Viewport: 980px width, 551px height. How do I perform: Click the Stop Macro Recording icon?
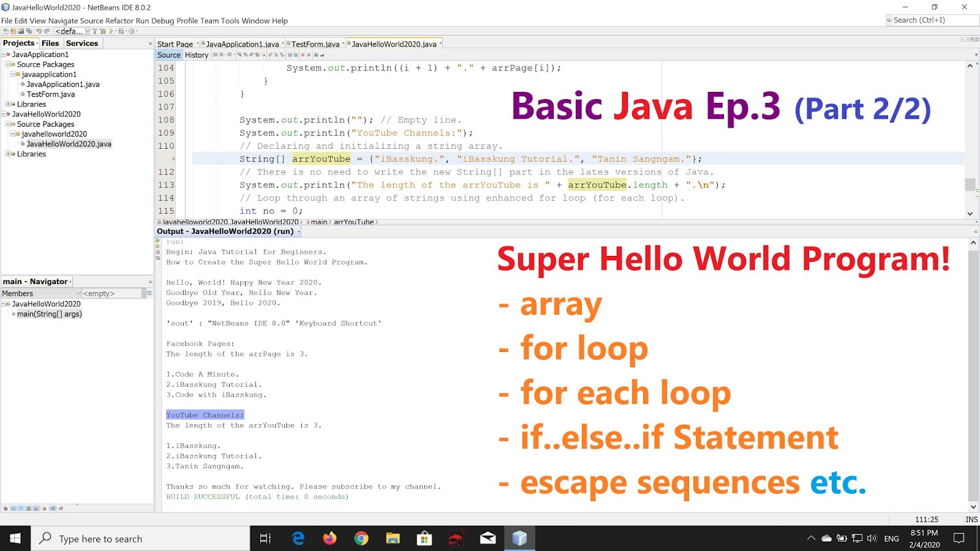[309, 55]
